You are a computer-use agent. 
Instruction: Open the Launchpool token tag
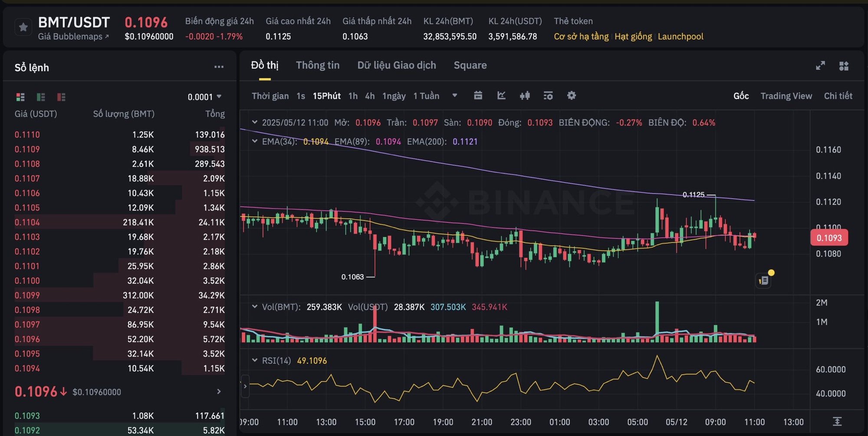(681, 36)
